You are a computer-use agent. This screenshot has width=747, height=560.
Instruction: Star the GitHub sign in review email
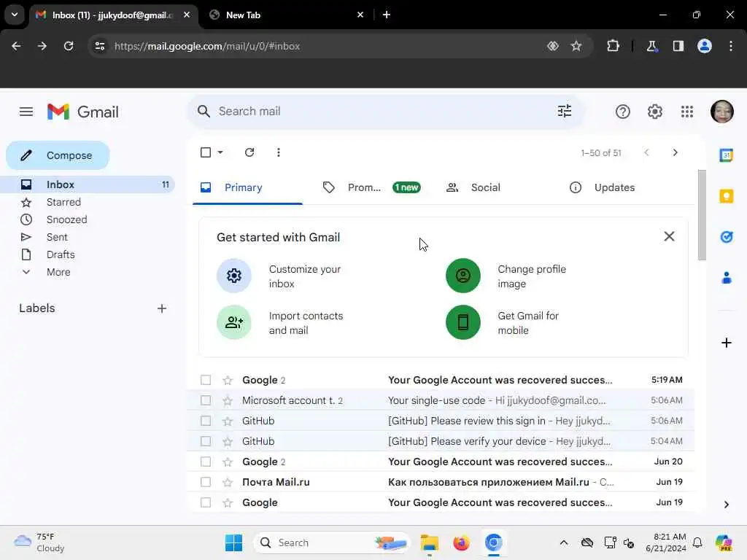tap(228, 421)
